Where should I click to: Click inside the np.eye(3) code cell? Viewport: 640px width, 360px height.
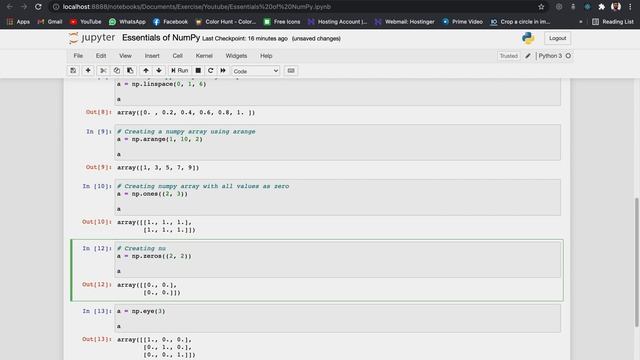[x=338, y=318]
